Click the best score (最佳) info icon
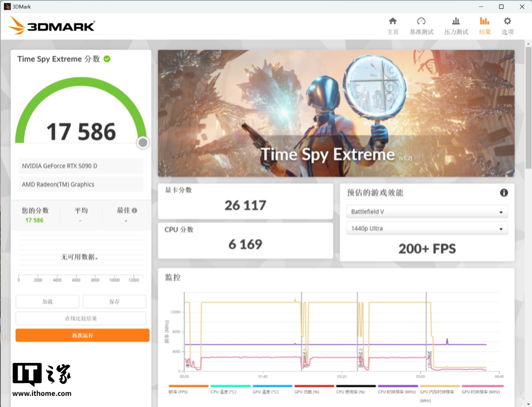This screenshot has width=532, height=407. pyautogui.click(x=135, y=210)
